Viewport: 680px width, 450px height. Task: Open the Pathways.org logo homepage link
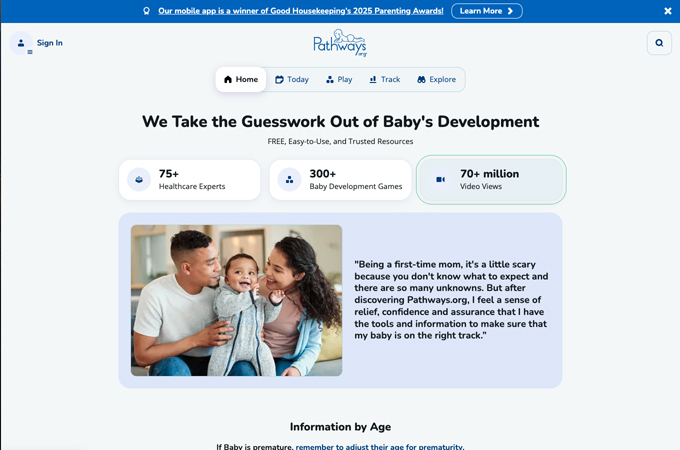coord(340,43)
